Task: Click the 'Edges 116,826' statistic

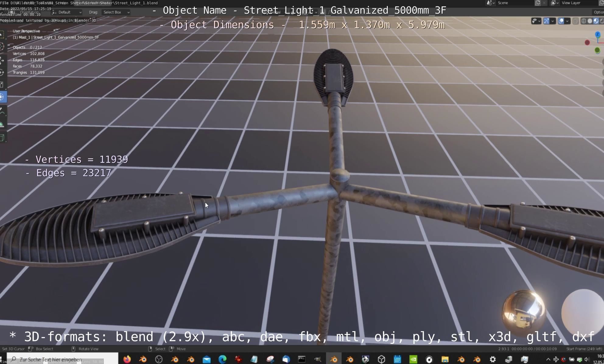Action: [x=29, y=60]
